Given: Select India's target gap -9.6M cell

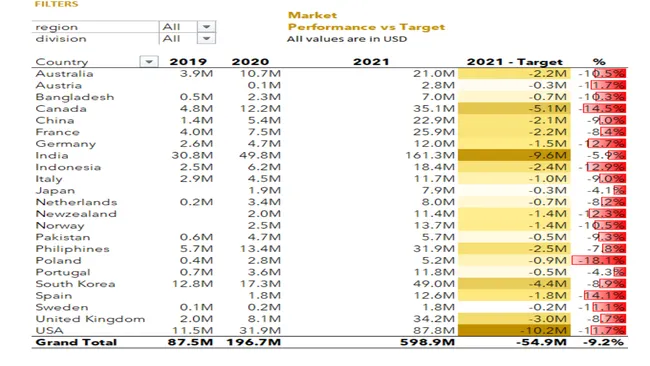Looking at the screenshot, I should click(514, 155).
